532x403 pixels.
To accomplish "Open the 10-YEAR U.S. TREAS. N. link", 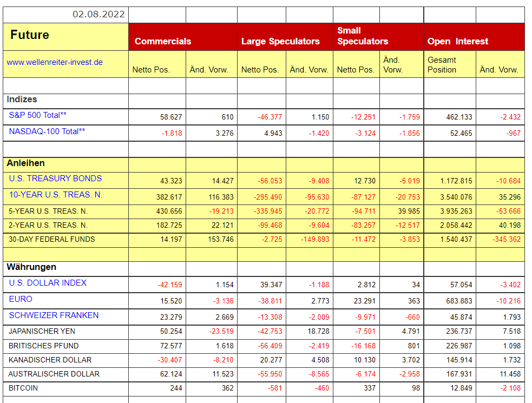I will (55, 195).
